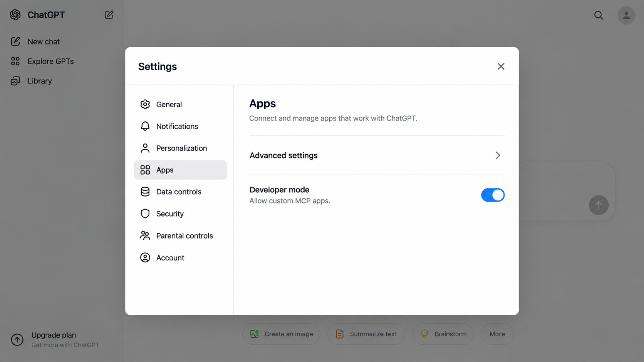Close the Settings dialog

pyautogui.click(x=501, y=67)
